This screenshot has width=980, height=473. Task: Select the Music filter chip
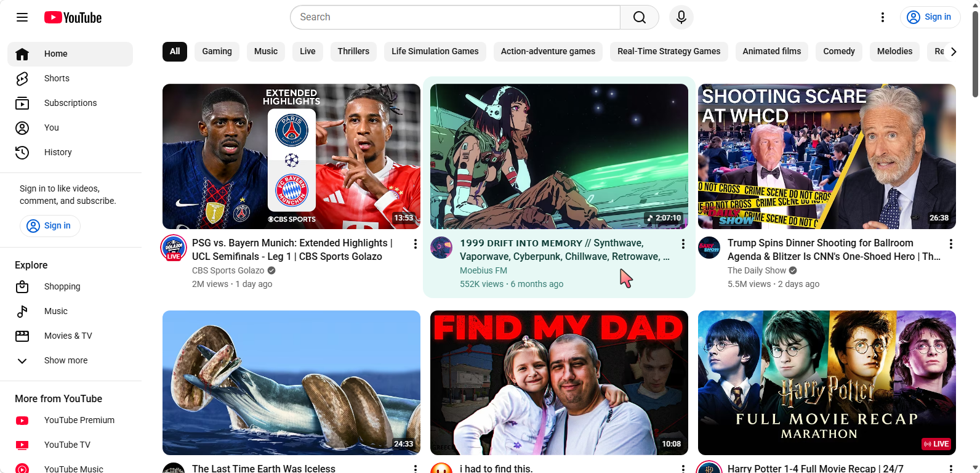pos(266,52)
